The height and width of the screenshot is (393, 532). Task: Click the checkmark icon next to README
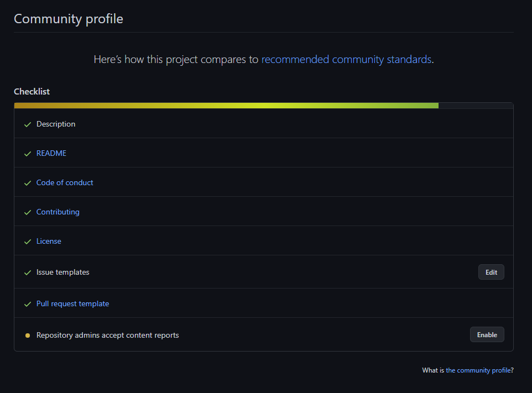point(28,153)
